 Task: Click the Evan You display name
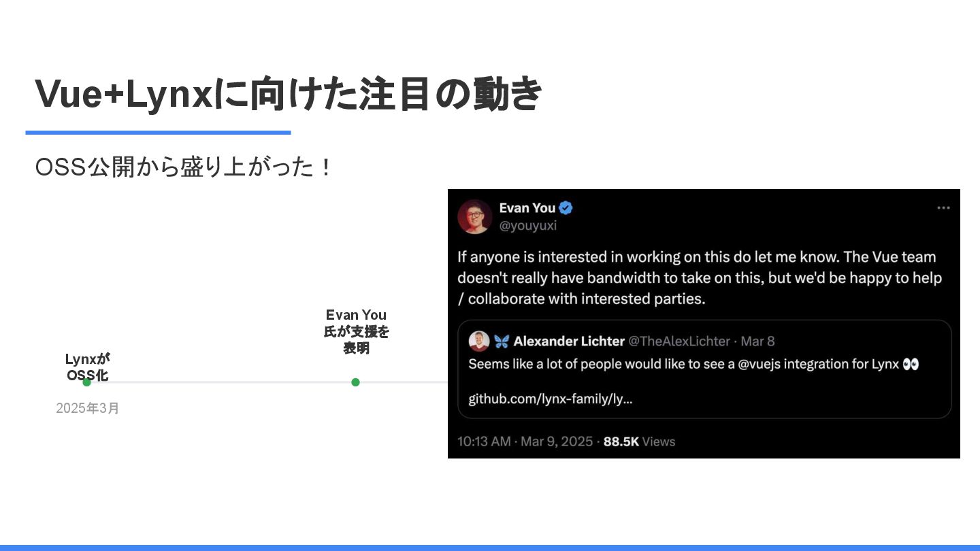(x=527, y=208)
